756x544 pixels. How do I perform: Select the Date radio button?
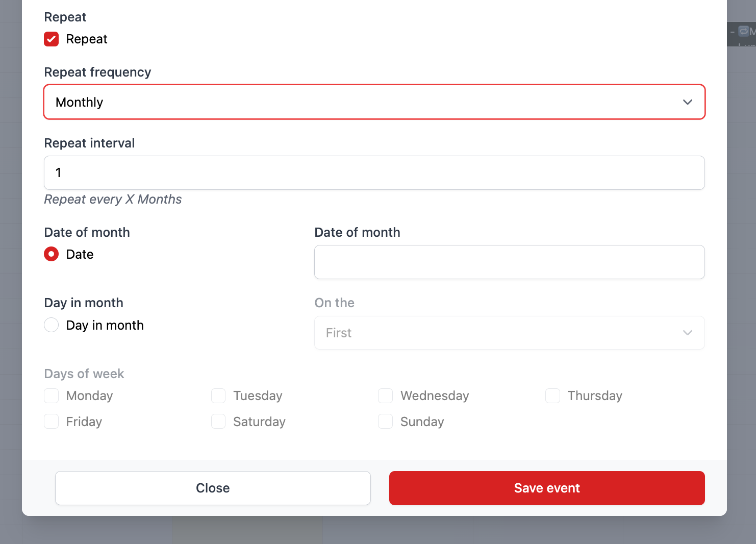click(x=52, y=254)
